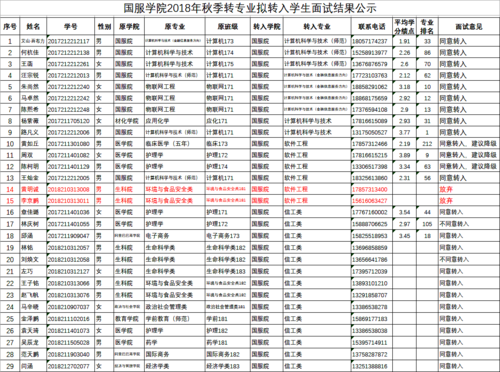Select student ID cell 2017212212261

[x=71, y=64]
